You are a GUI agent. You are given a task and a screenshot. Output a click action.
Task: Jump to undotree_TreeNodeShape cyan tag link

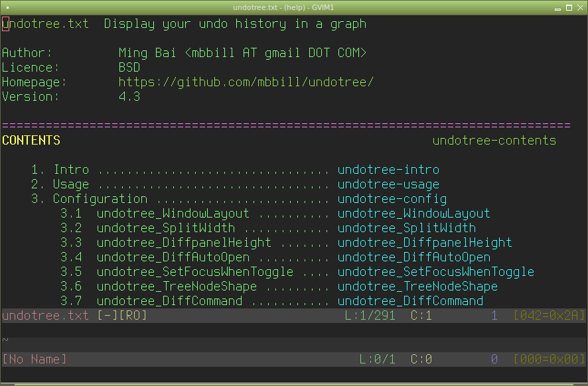pyautogui.click(x=417, y=287)
